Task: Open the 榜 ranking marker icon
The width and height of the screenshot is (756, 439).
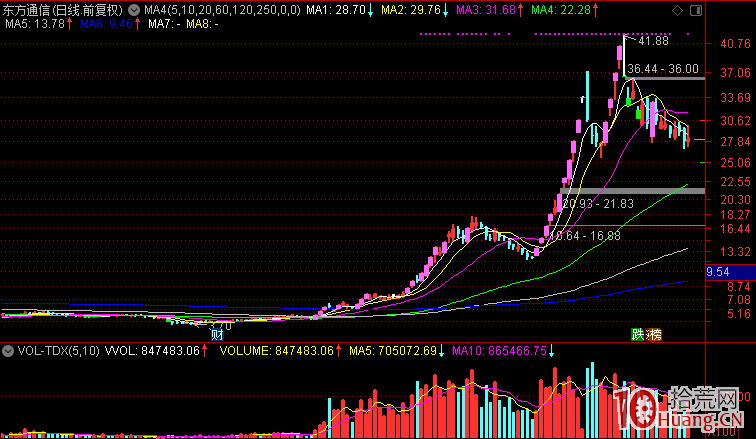Action: tap(654, 334)
